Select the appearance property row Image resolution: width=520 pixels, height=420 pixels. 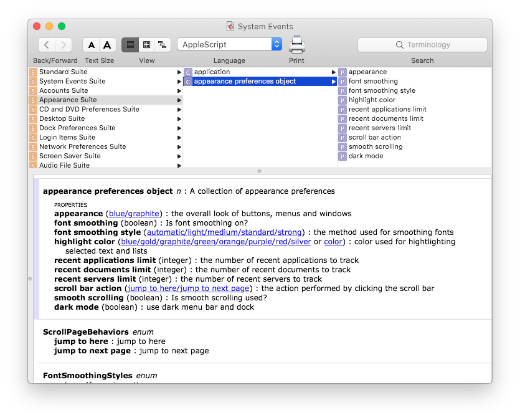point(415,72)
